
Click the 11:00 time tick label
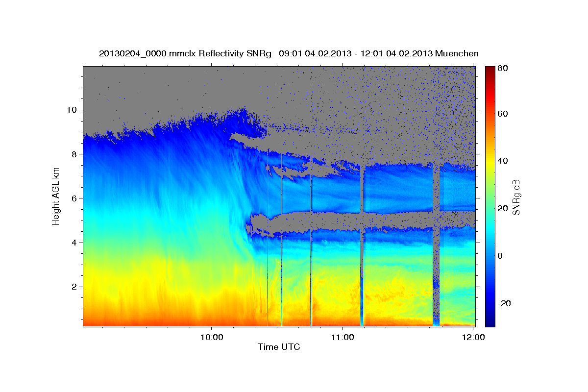343,337
